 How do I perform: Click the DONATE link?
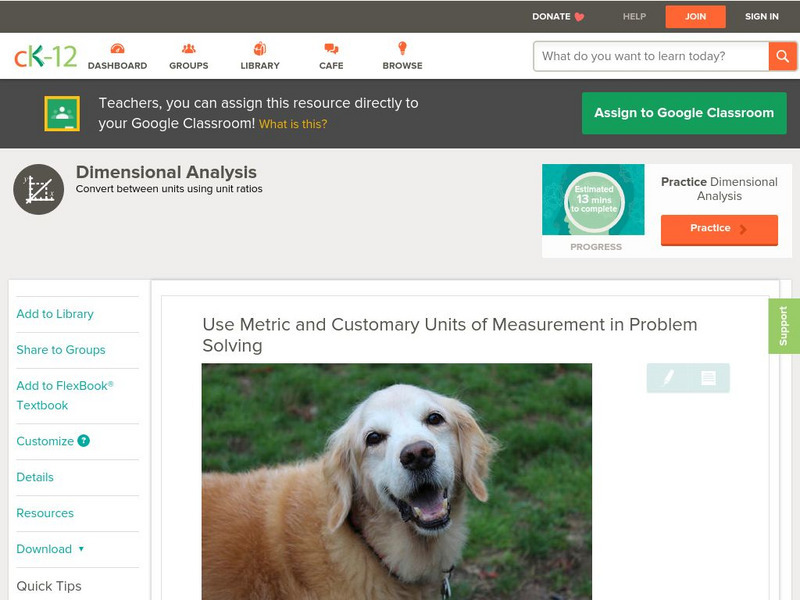(x=551, y=17)
